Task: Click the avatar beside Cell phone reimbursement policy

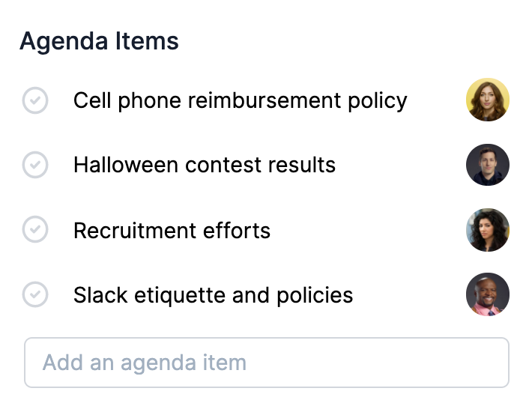Action: pyautogui.click(x=488, y=100)
